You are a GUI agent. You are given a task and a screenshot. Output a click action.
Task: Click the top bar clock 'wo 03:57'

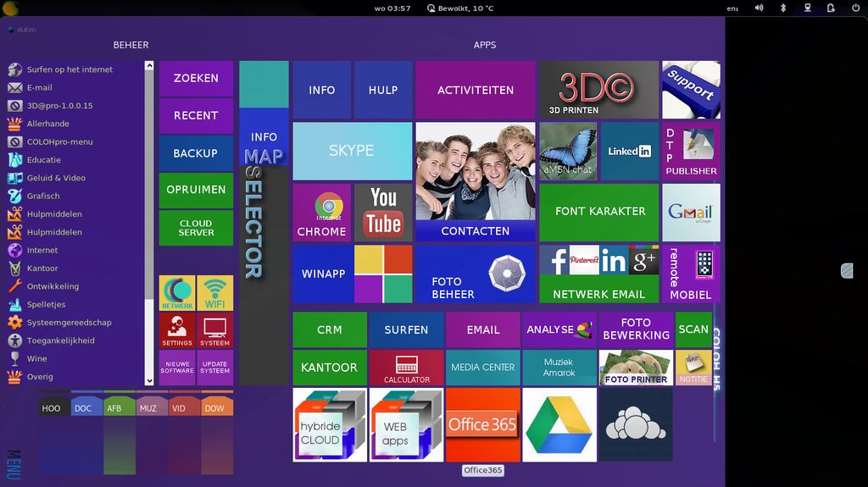click(392, 8)
